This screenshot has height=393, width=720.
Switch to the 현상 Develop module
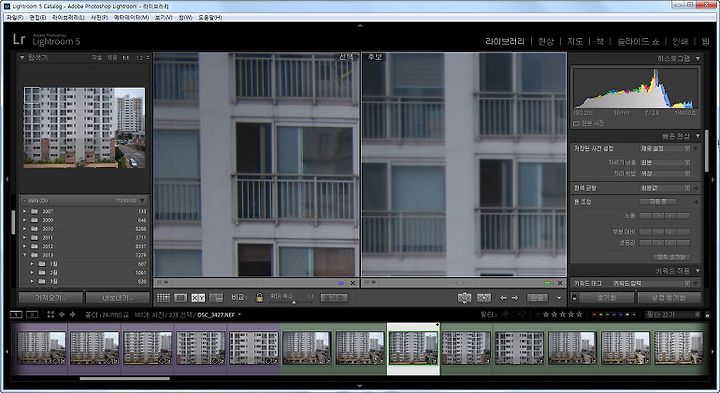pos(546,41)
